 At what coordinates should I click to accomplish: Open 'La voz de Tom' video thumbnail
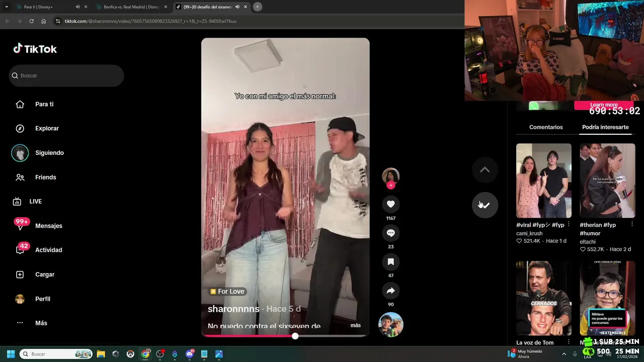pyautogui.click(x=544, y=298)
